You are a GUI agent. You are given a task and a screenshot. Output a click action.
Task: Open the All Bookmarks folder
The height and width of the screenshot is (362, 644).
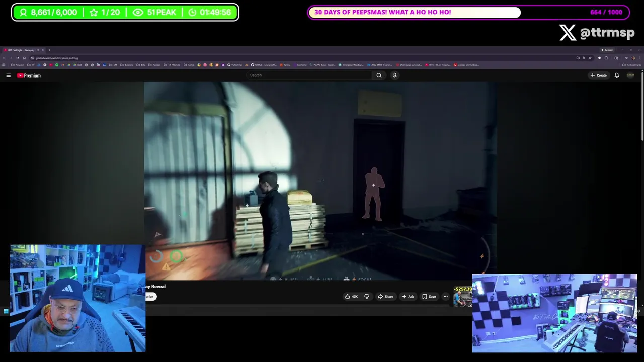[x=632, y=65]
